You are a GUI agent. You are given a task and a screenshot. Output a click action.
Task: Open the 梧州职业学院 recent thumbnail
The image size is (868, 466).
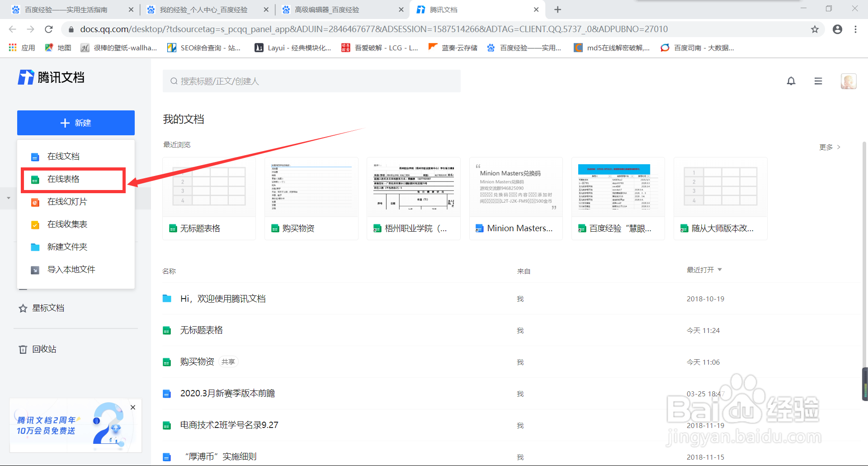(414, 198)
